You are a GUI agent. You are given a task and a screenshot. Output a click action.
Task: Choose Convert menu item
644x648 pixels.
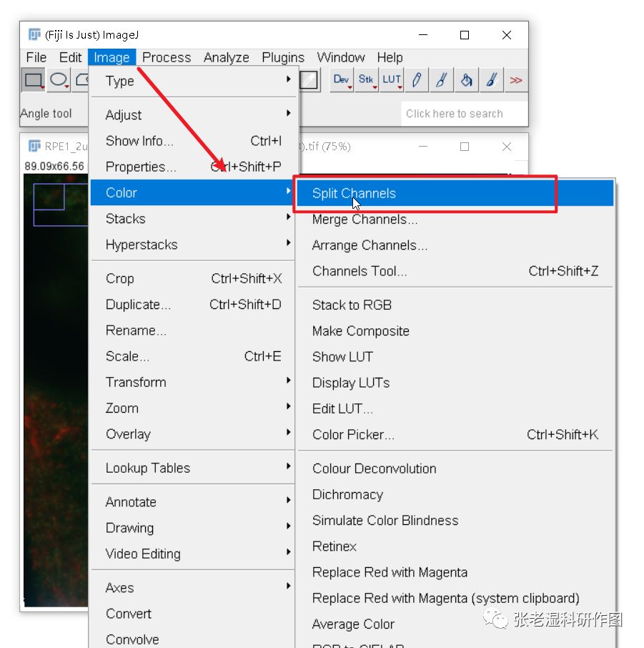(192, 614)
